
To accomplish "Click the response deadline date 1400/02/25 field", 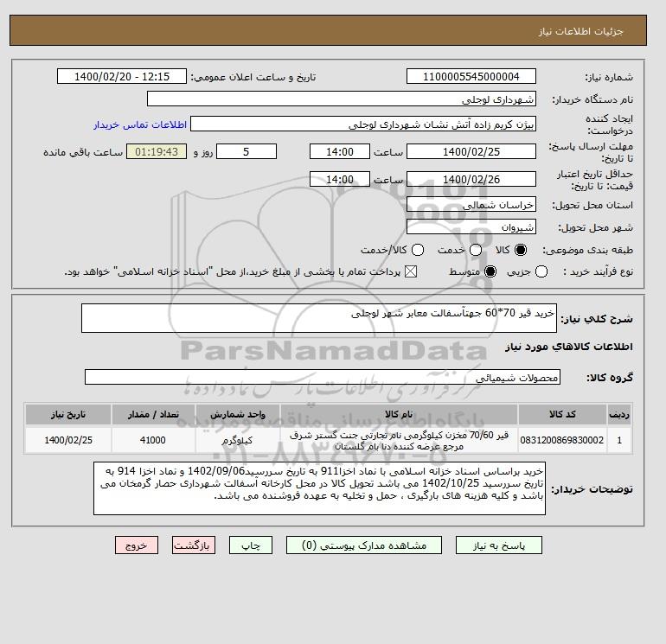I will pos(471,151).
